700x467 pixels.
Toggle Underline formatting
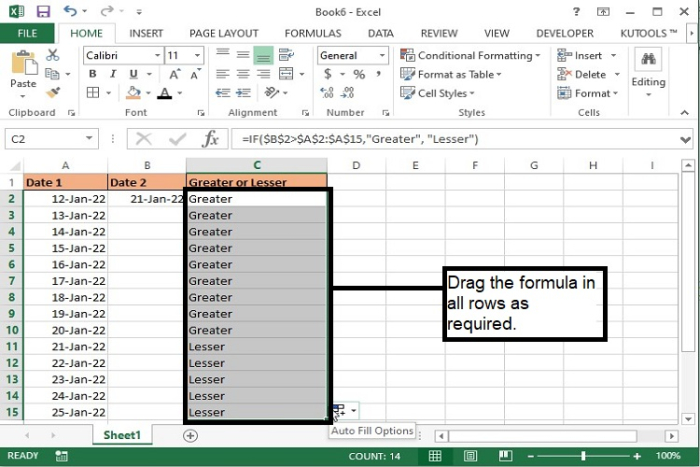tap(133, 74)
